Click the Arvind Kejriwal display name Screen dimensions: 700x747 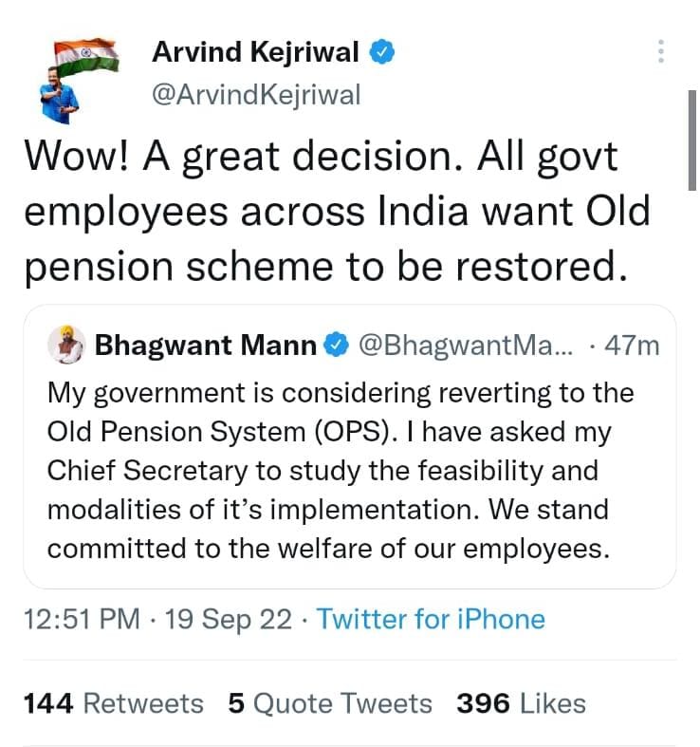[255, 52]
